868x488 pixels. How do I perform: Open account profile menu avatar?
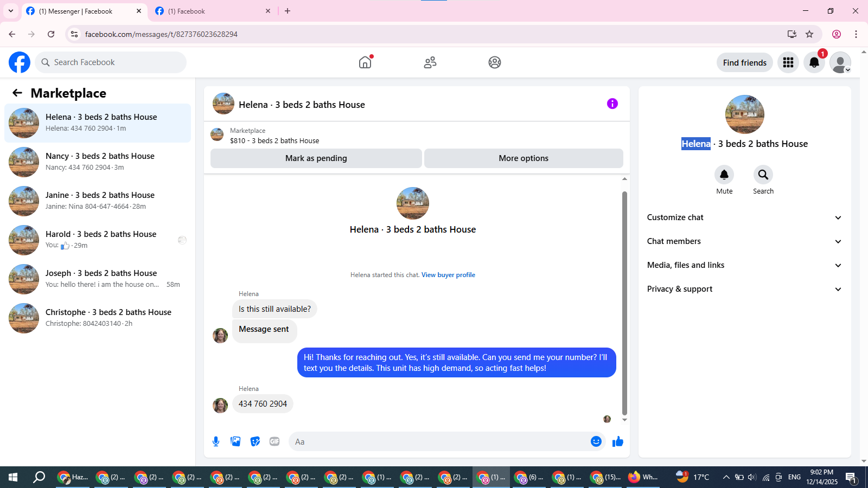click(x=840, y=62)
